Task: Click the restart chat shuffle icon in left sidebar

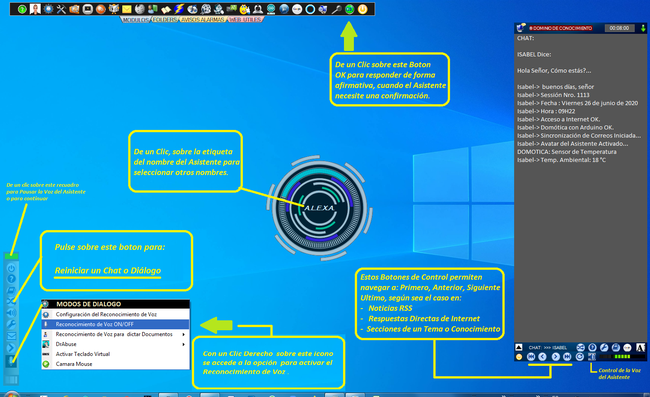Action: 11,301
